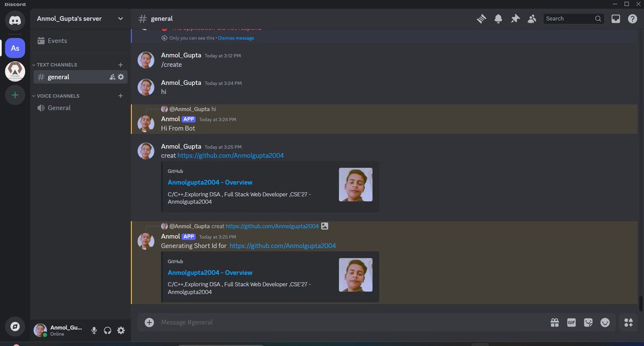Open User Settings gear
644x346 pixels.
click(121, 330)
